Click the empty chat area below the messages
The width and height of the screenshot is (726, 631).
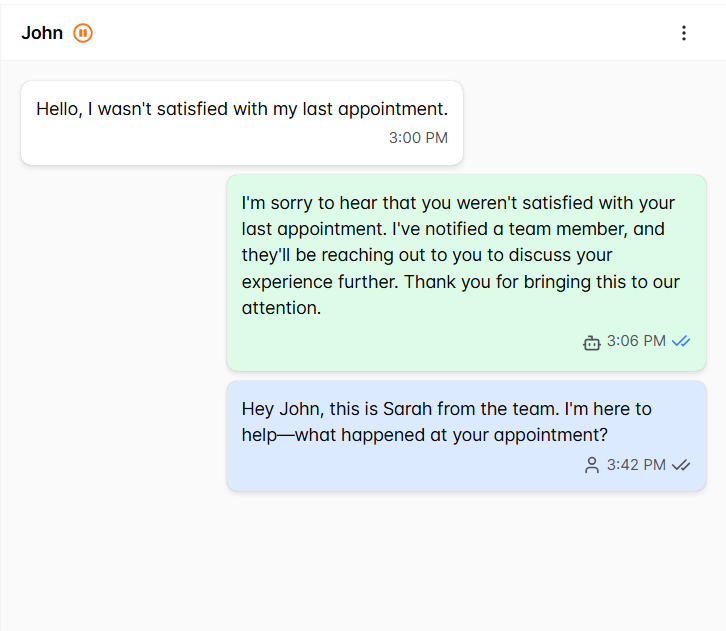click(363, 560)
